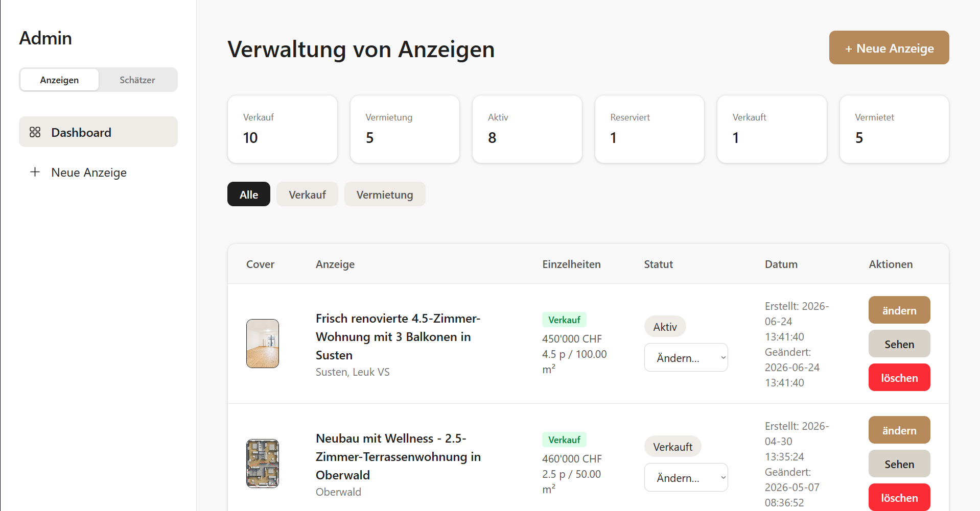Click the + Neue Anzeige button
Screen dimensions: 980x511
889,47
